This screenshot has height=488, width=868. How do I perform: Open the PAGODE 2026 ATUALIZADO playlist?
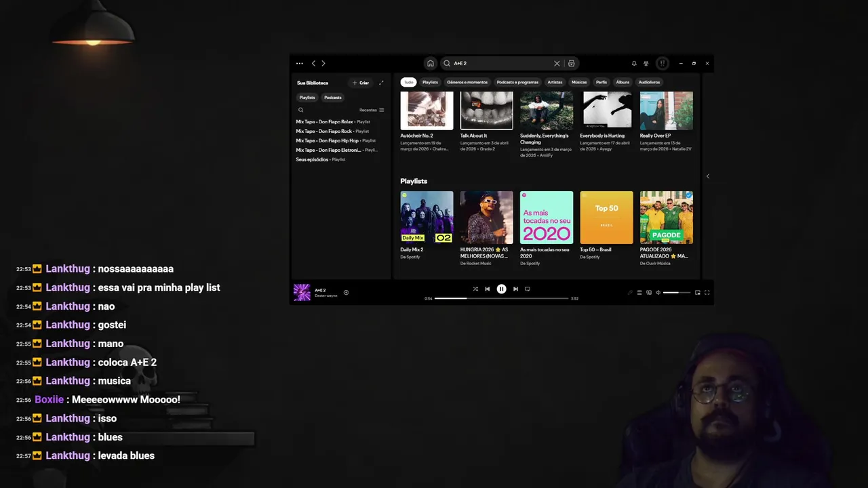[667, 218]
